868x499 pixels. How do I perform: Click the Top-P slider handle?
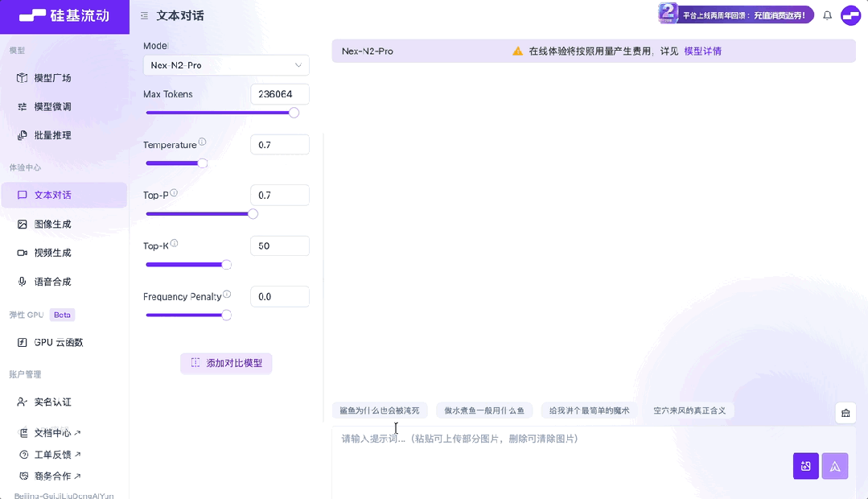click(x=253, y=214)
